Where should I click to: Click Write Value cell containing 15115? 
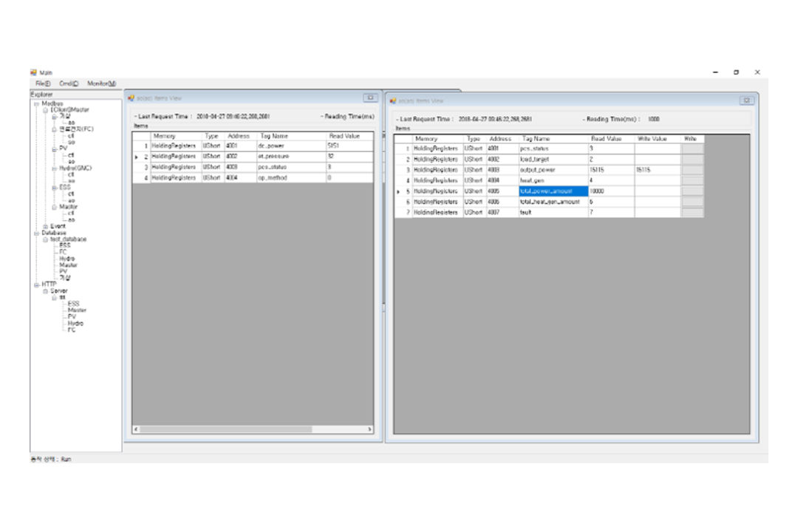coord(658,170)
